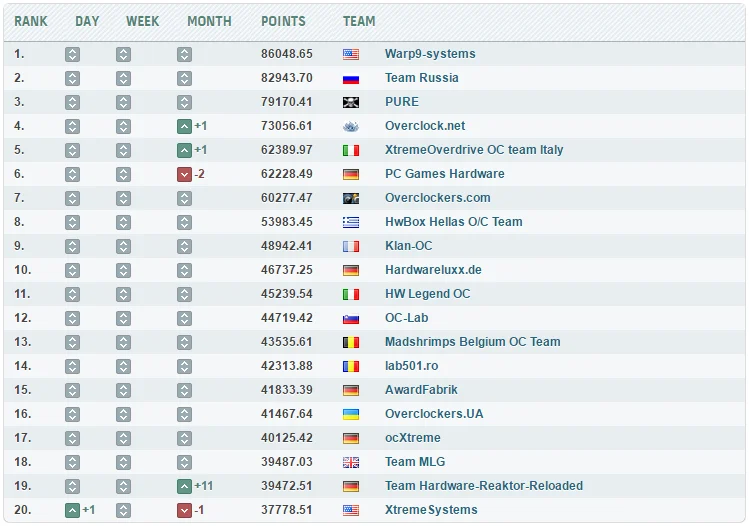Open the Warp9-systems team page

(430, 54)
